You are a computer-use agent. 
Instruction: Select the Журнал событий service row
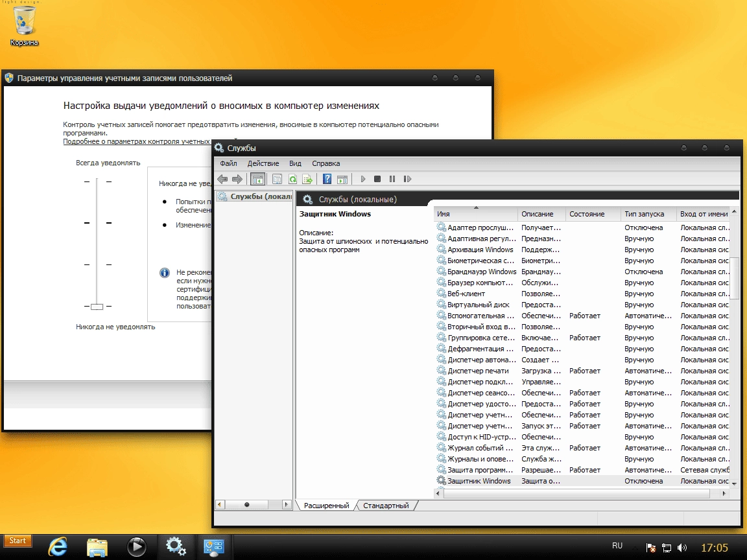point(583,448)
